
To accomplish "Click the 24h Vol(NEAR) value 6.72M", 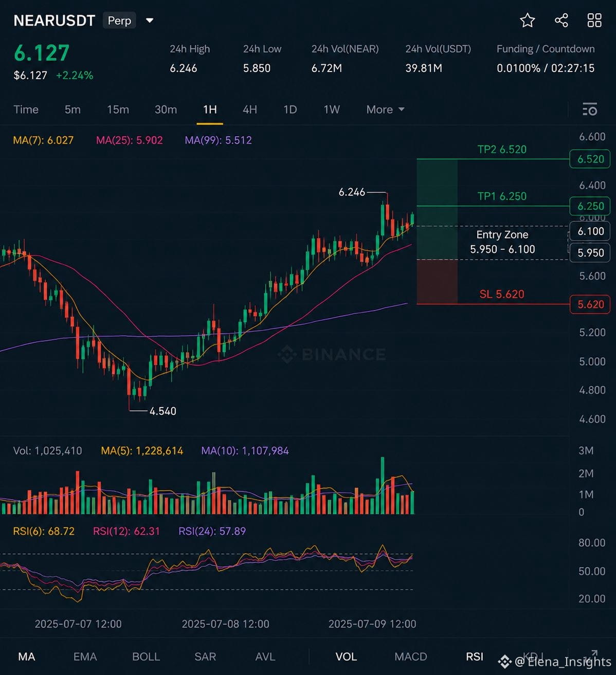I will [x=327, y=68].
